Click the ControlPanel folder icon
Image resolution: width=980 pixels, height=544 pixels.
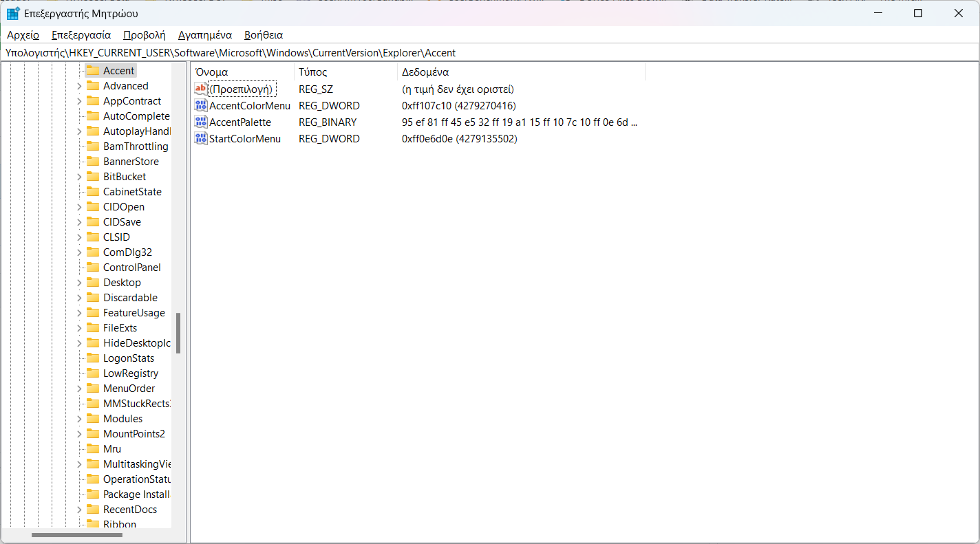tap(92, 268)
